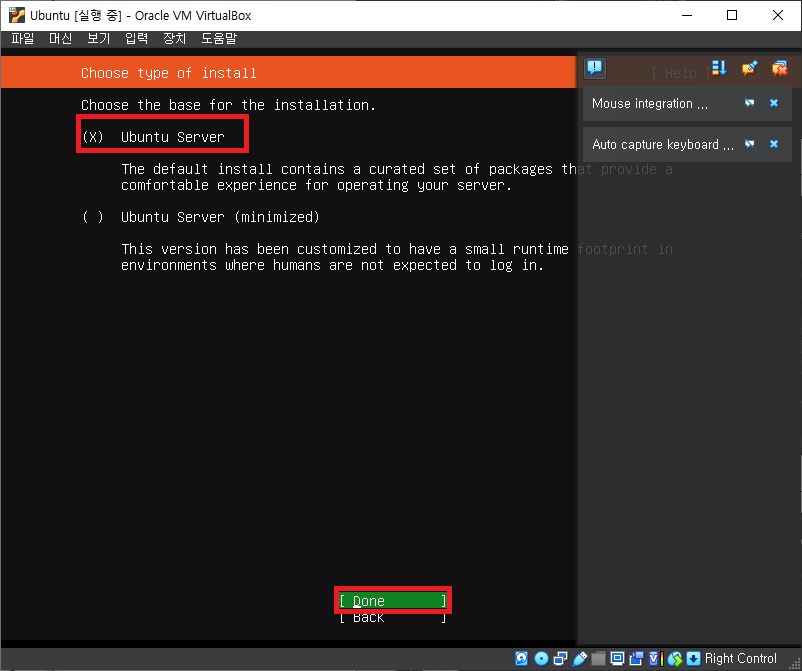Click the orange speech bubble with pin icon
802x671 pixels.
(749, 68)
